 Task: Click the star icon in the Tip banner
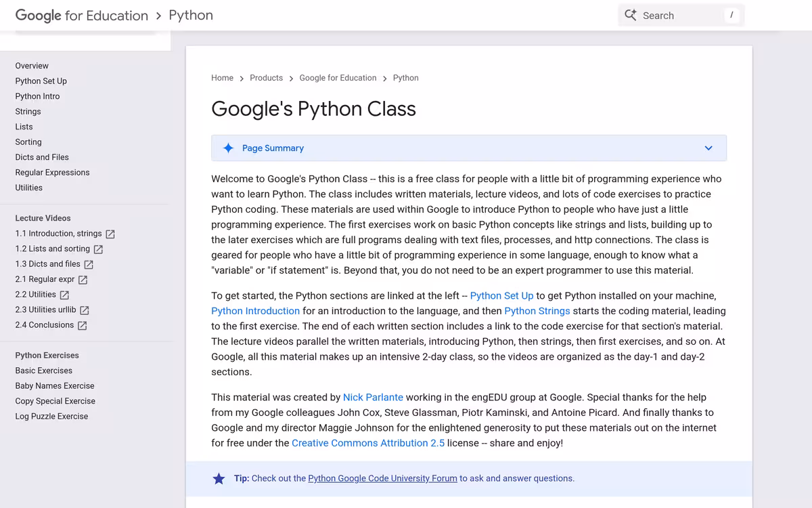(219, 479)
